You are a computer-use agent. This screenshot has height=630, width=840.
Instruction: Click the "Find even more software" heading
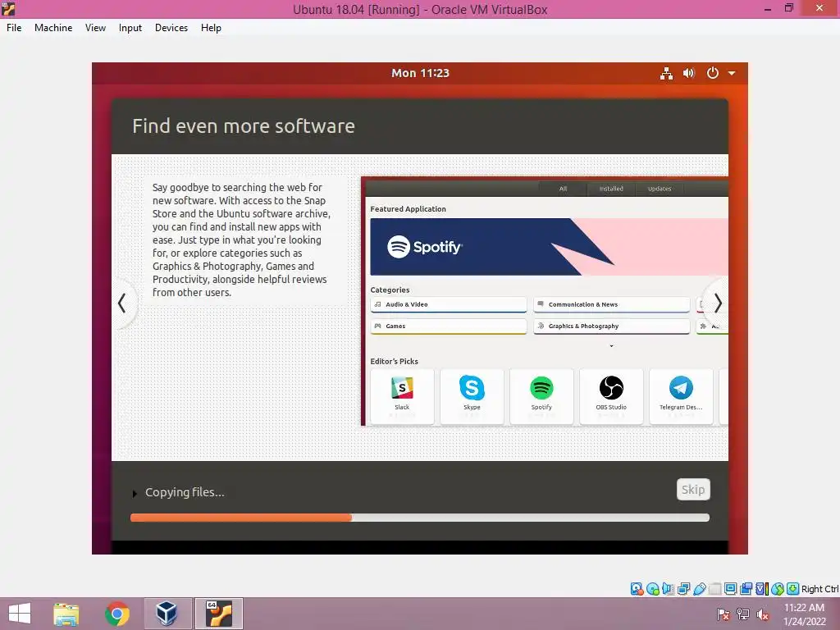point(243,126)
